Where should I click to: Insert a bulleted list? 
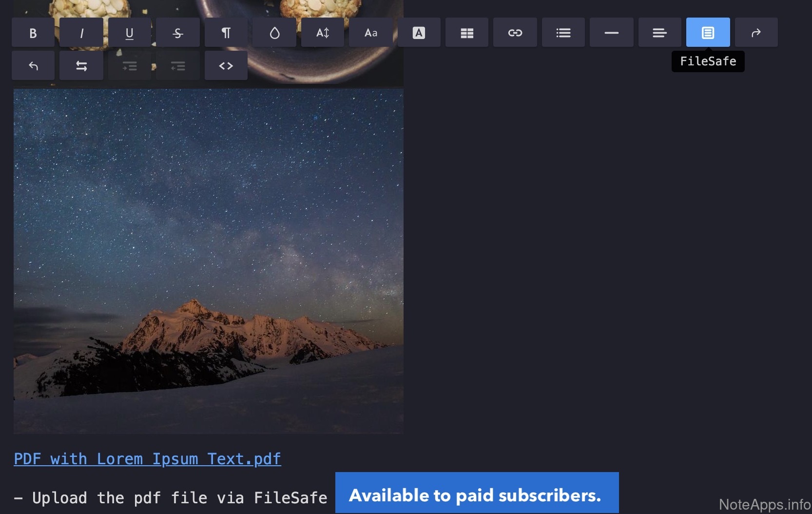coord(563,33)
